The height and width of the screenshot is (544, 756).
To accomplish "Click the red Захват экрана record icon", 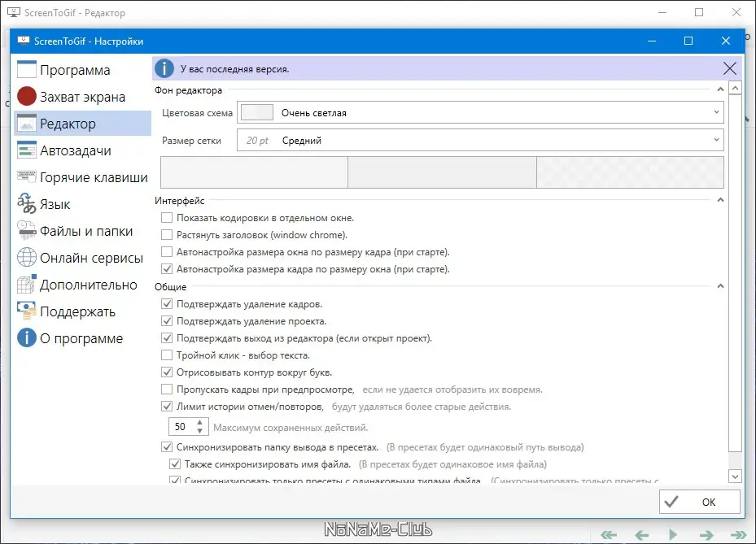I will click(27, 97).
